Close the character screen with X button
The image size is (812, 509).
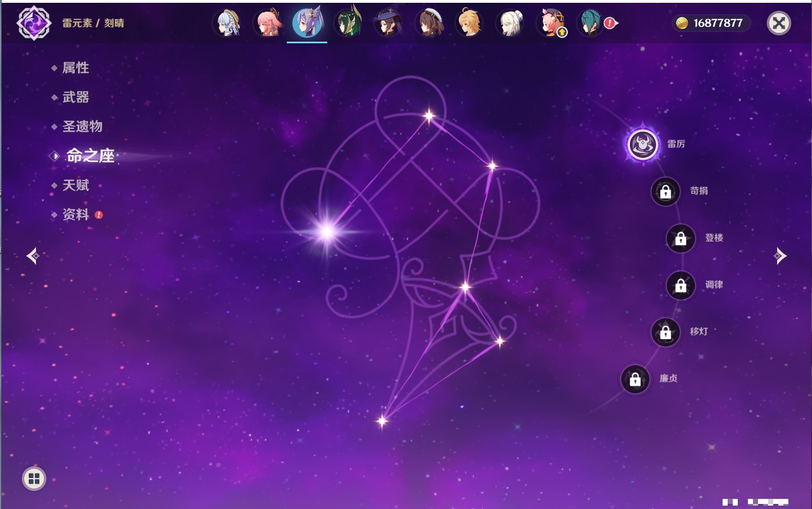tap(779, 23)
